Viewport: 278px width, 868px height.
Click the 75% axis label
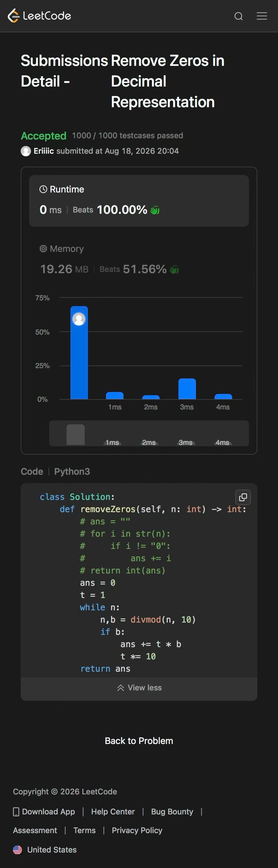(x=42, y=298)
